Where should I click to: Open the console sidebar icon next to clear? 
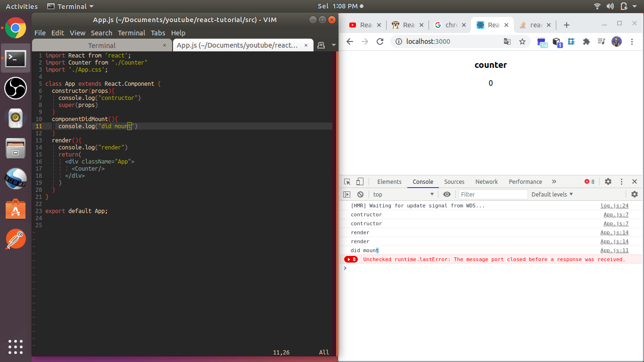coord(347,194)
